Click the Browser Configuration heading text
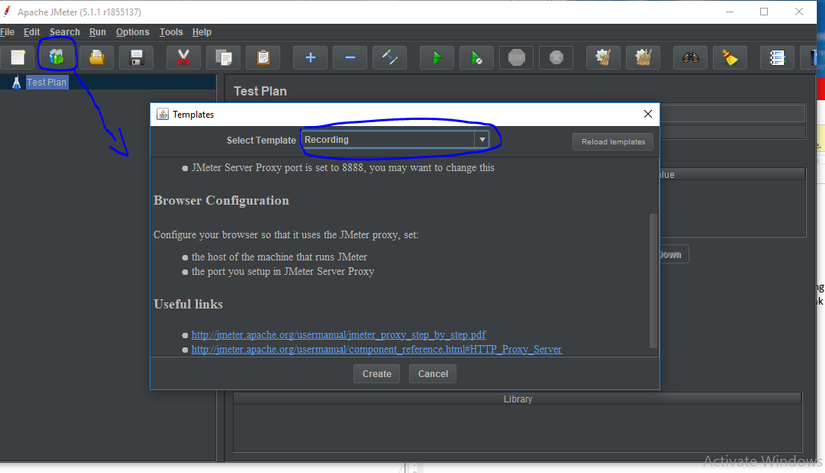Image resolution: width=825 pixels, height=473 pixels. coord(221,200)
